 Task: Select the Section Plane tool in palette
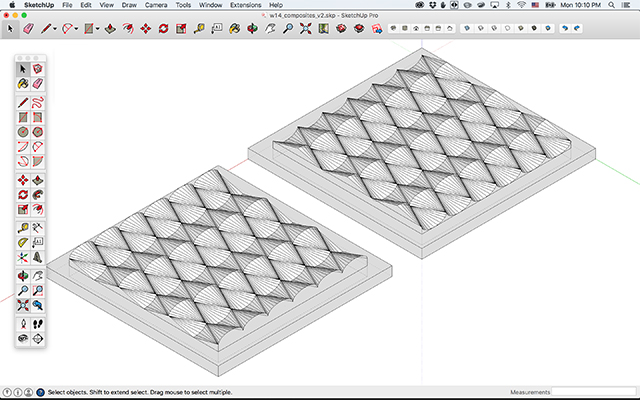[x=38, y=338]
